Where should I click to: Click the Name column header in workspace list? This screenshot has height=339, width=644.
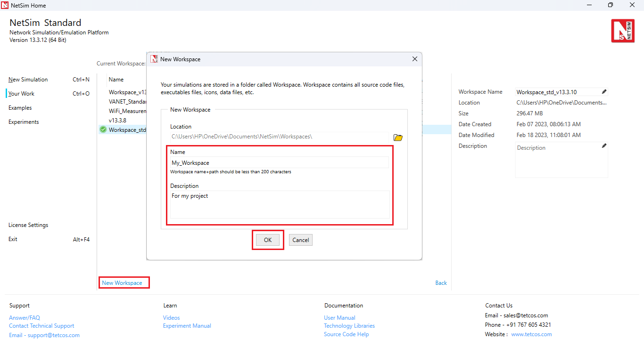[x=116, y=80]
